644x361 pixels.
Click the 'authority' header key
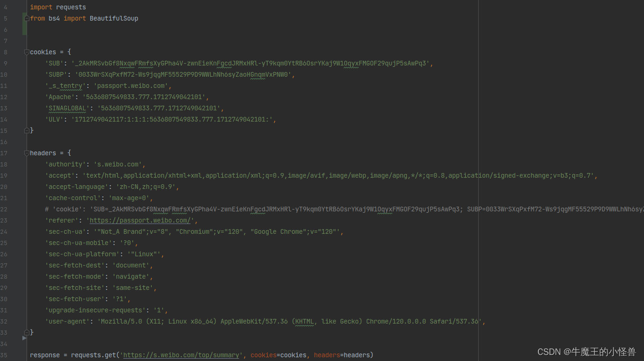[x=65, y=164]
